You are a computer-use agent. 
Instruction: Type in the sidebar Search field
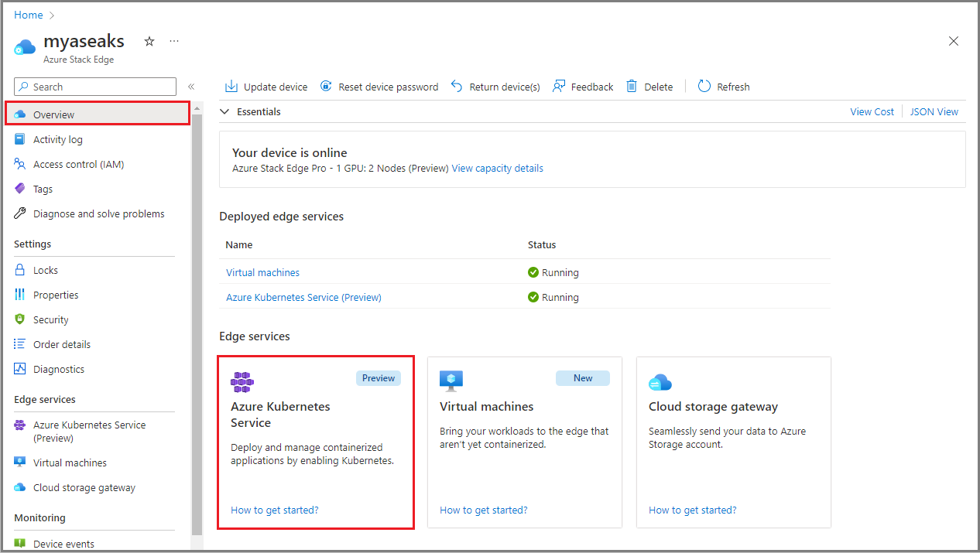coord(101,87)
